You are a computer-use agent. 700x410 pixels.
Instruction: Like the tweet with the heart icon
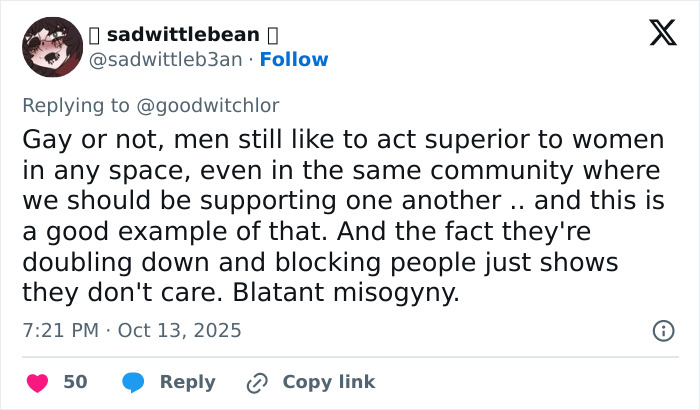tap(37, 382)
